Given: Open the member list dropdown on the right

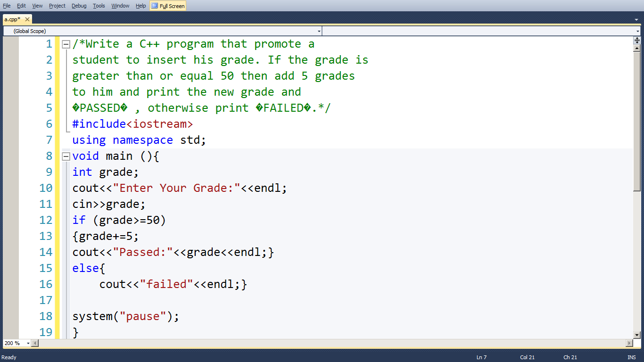Looking at the screenshot, I should (x=637, y=30).
